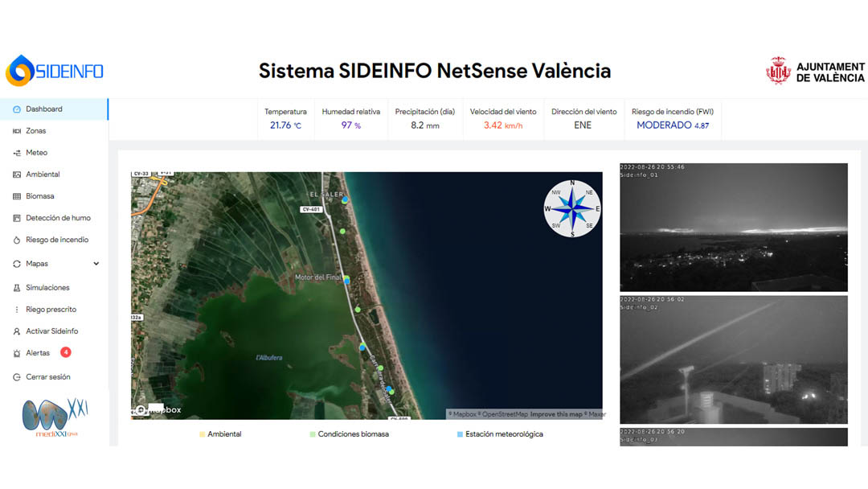
Task: Click Activar Sideinfo
Action: [54, 331]
